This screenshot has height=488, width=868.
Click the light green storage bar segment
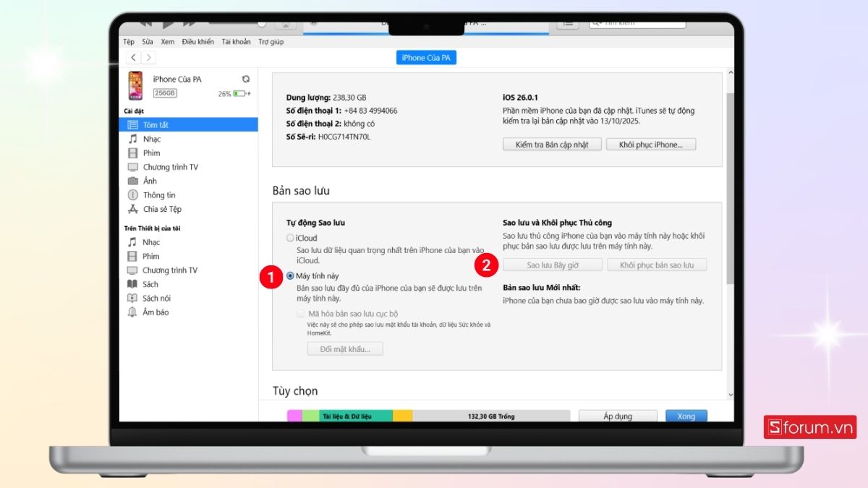310,416
